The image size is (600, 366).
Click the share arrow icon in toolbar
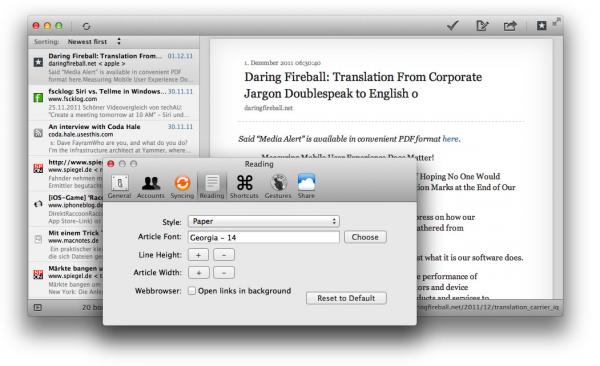coord(510,26)
